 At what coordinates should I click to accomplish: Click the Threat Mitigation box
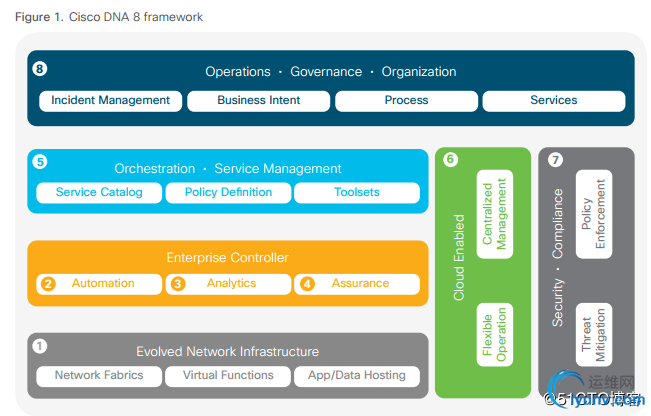pos(594,335)
